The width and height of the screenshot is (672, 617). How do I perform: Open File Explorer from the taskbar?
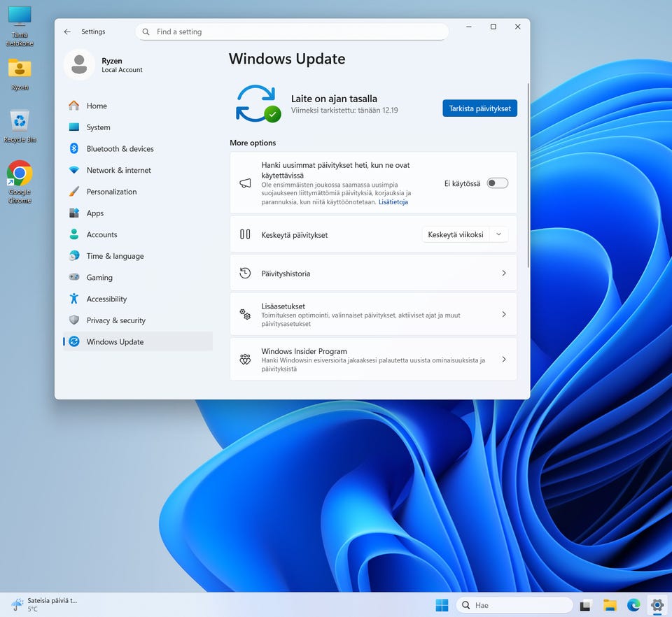610,605
